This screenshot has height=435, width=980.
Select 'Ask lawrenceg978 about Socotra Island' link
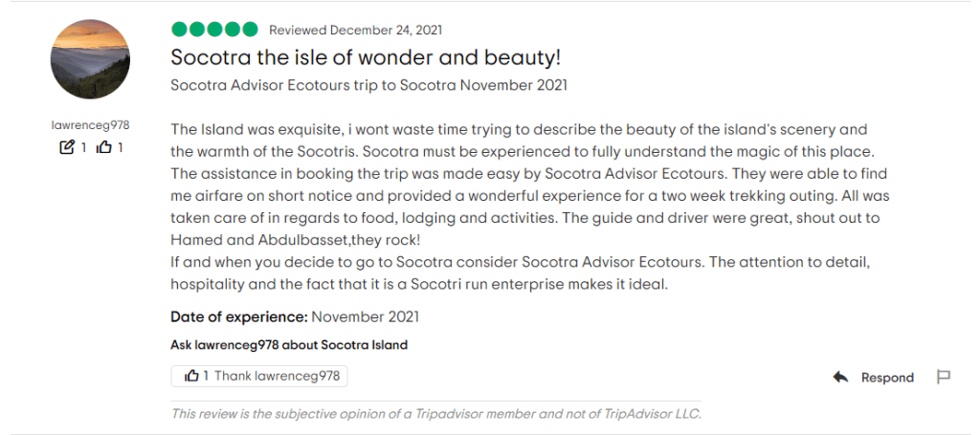pos(288,344)
